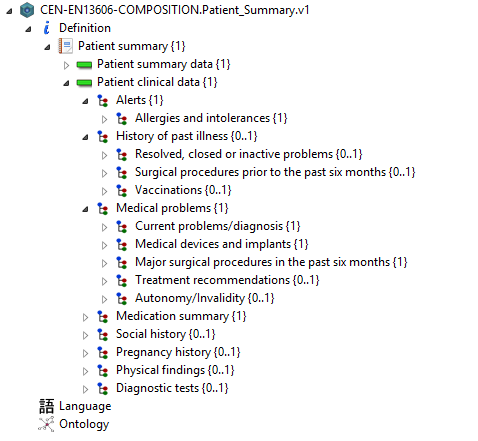The height and width of the screenshot is (441, 478).
Task: Click the green bar icon beside Patient clinical data
Action: 84,82
